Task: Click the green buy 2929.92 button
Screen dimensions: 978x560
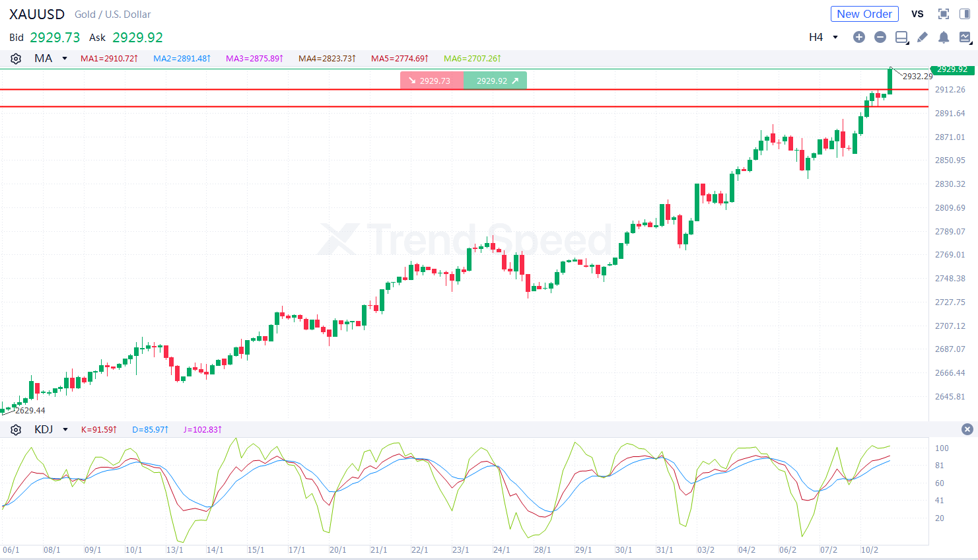Action: (x=495, y=81)
